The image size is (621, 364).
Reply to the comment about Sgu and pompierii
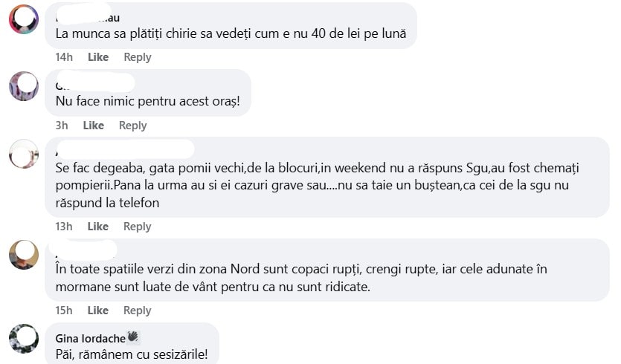(x=138, y=227)
